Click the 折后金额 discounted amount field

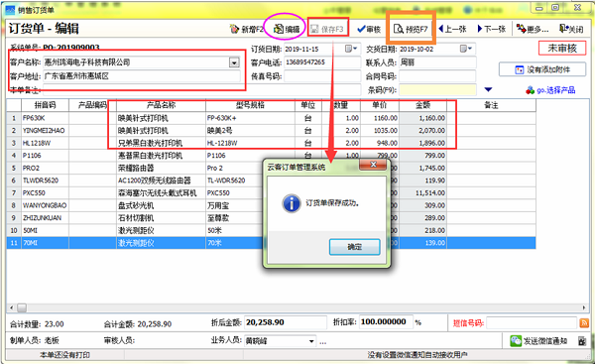(286, 322)
